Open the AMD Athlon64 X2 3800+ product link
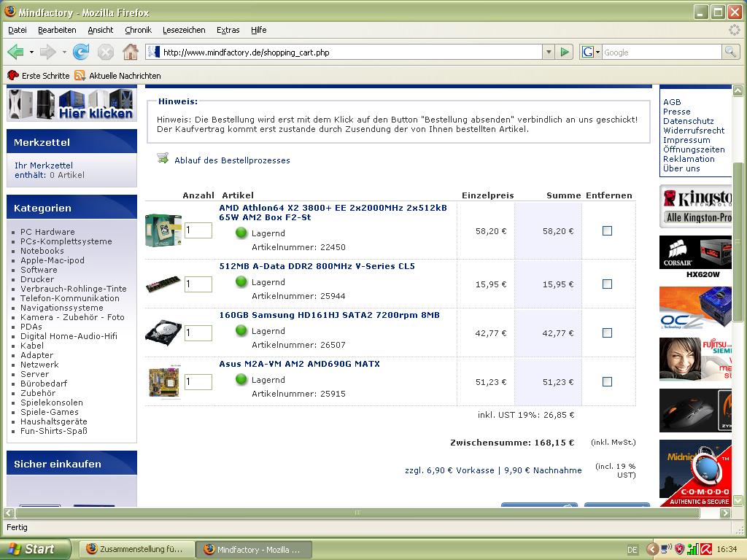Image resolution: width=747 pixels, height=560 pixels. coord(333,212)
